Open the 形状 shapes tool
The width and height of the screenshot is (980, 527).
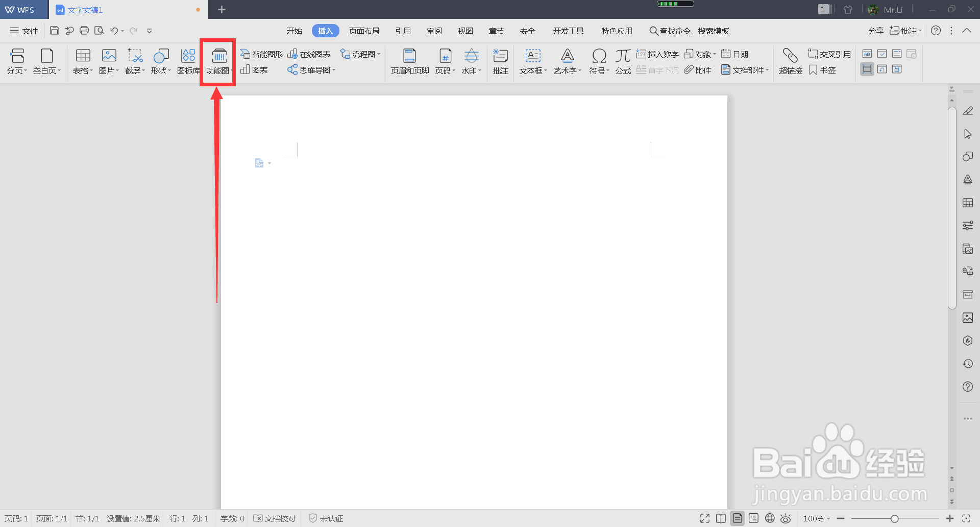click(x=161, y=61)
